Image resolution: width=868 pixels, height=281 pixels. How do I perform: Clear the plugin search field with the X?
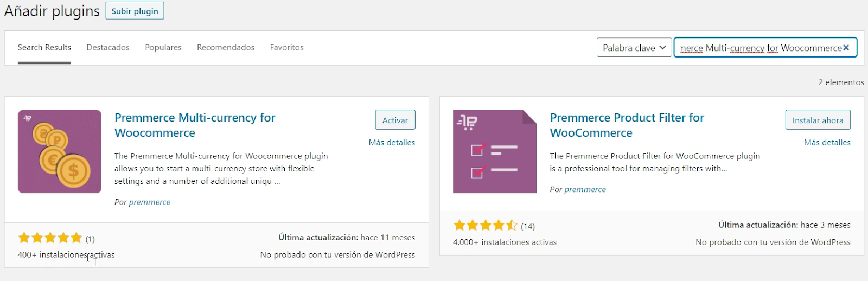pyautogui.click(x=846, y=48)
